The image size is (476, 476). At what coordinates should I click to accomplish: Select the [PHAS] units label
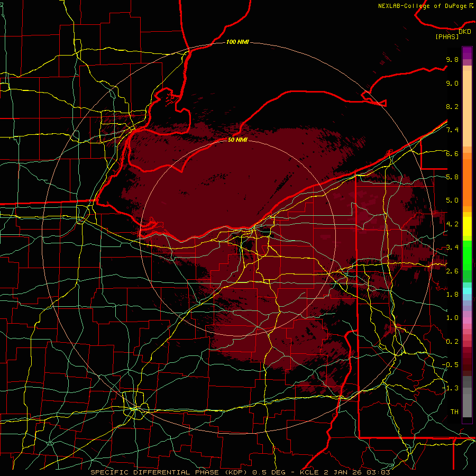tap(447, 37)
